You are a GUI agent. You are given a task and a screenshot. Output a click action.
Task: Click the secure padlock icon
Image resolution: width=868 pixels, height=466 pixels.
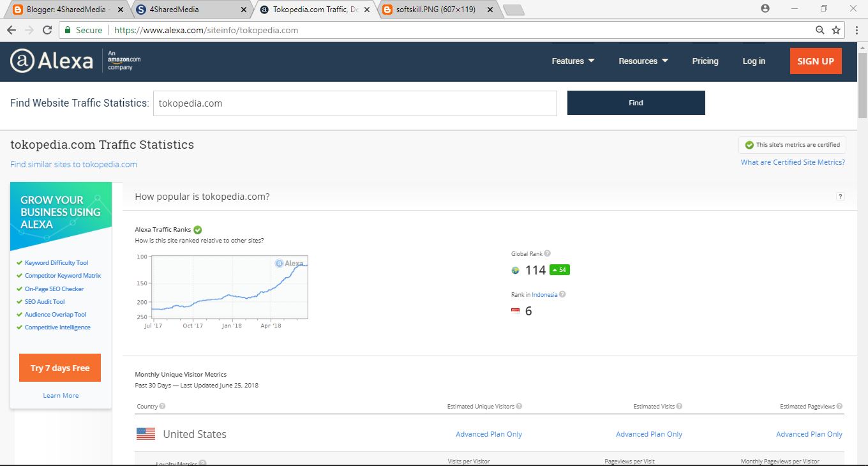click(68, 30)
